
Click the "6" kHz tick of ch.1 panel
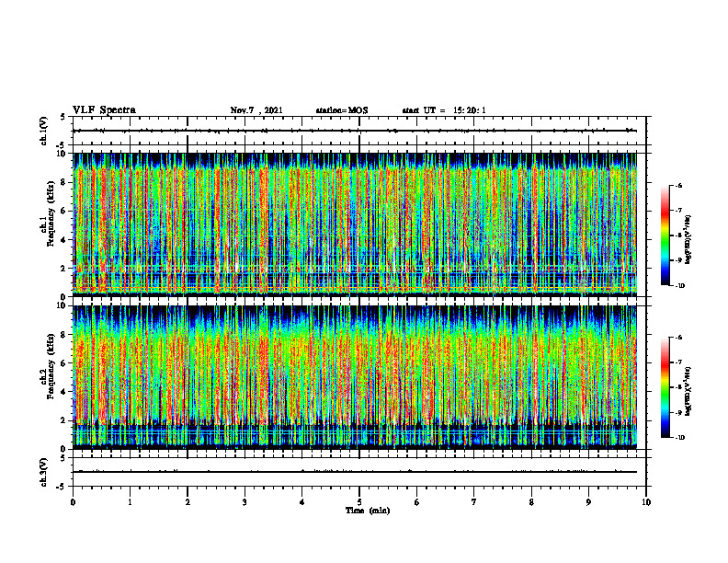pos(64,211)
